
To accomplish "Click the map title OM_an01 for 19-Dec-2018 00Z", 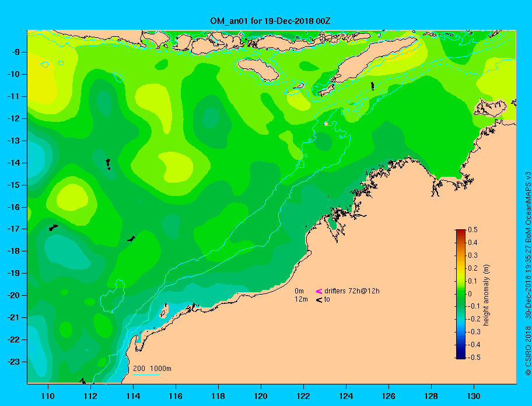I will coord(270,21).
